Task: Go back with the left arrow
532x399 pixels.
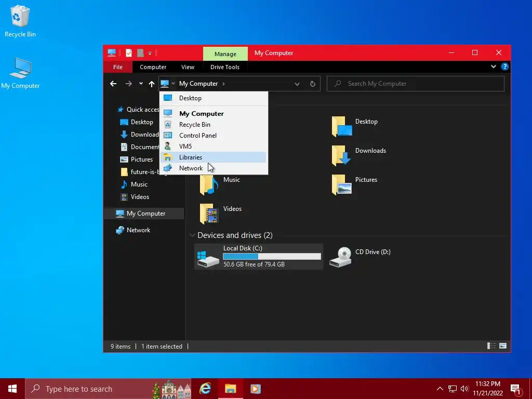Action: 113,84
